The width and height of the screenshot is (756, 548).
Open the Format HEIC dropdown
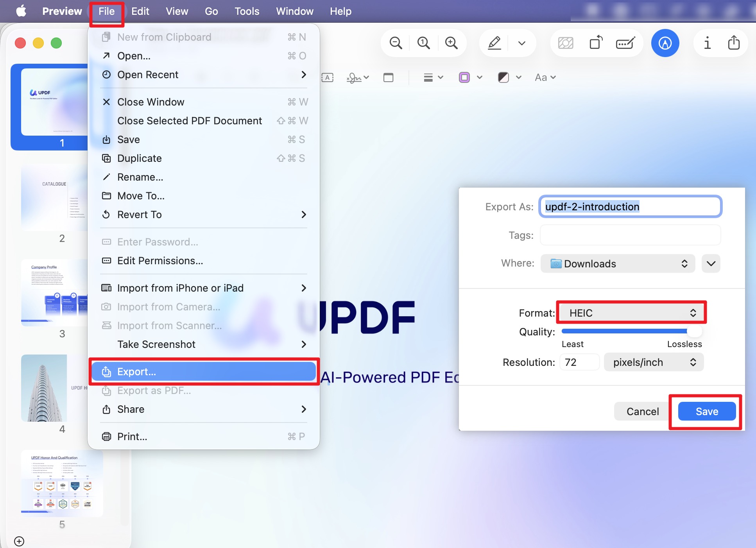pyautogui.click(x=632, y=313)
